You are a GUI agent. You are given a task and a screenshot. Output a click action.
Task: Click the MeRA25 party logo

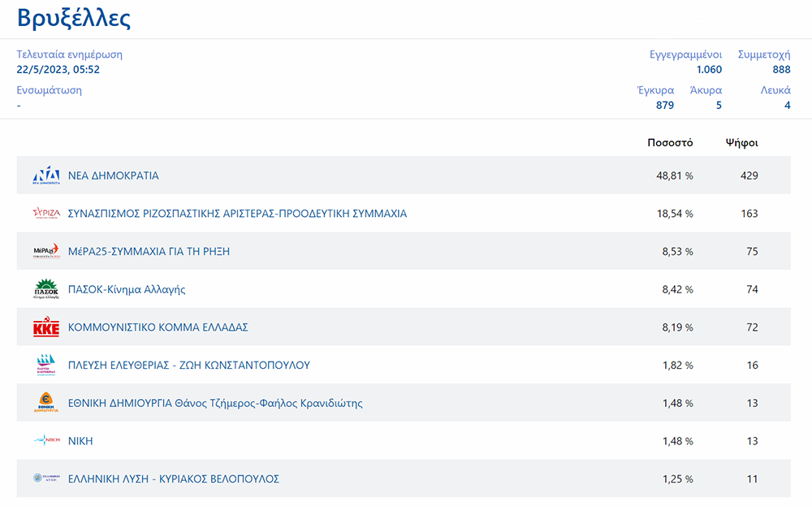(46, 251)
